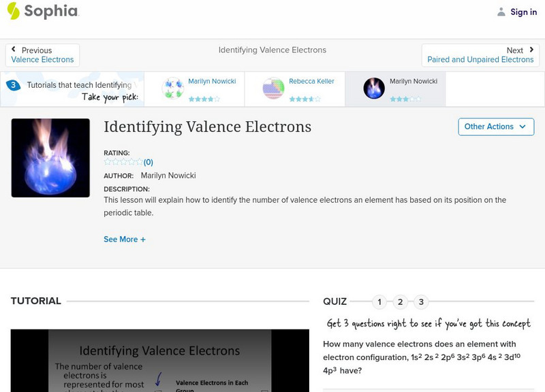Viewport: 545px width, 392px height.
Task: Jump to quiz question 1
Action: click(x=379, y=302)
